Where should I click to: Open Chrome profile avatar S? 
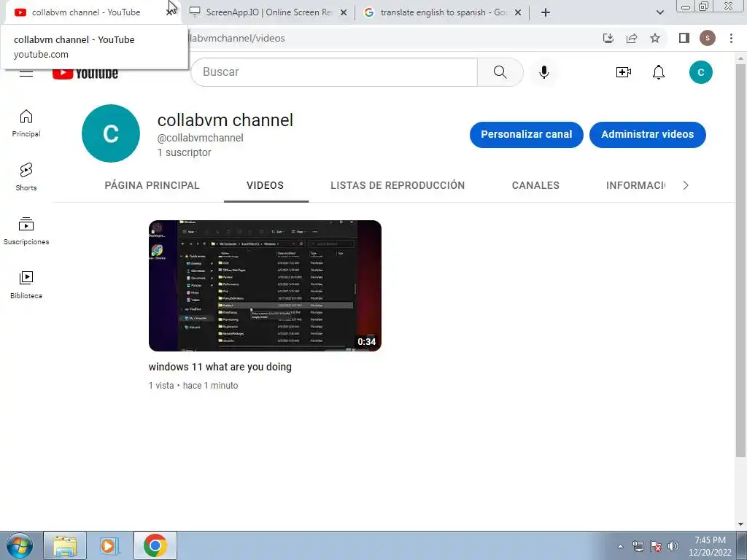point(708,38)
